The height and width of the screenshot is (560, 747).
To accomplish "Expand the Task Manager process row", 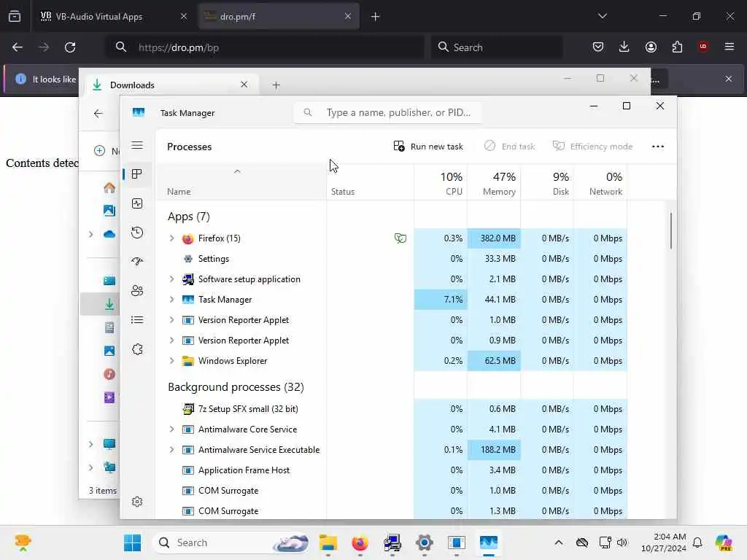I will 172,300.
